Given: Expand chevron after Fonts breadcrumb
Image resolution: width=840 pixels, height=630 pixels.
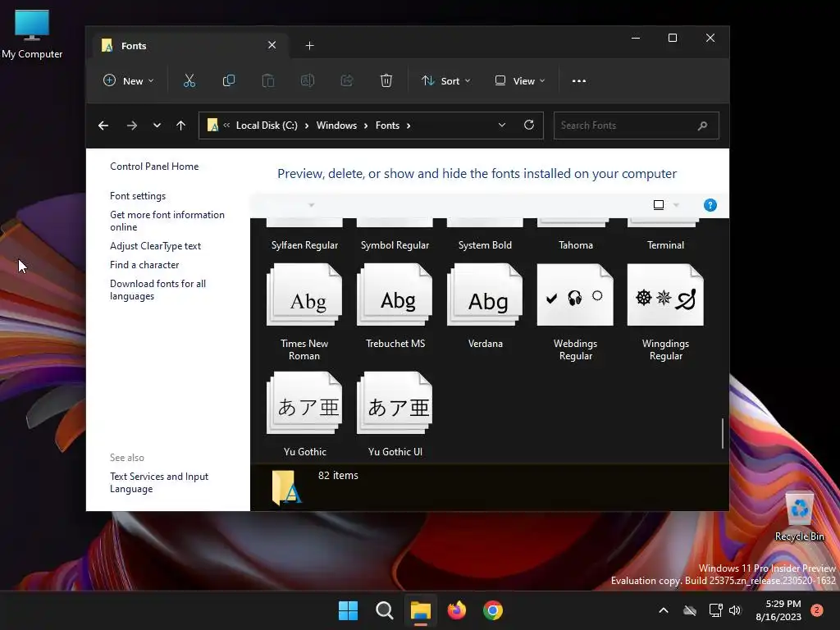Looking at the screenshot, I should tap(409, 126).
